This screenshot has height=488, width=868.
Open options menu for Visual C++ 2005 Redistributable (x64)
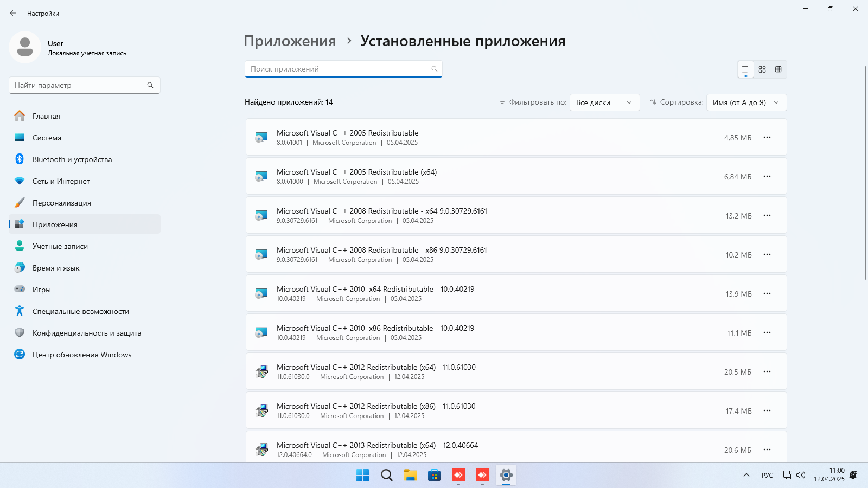click(767, 176)
